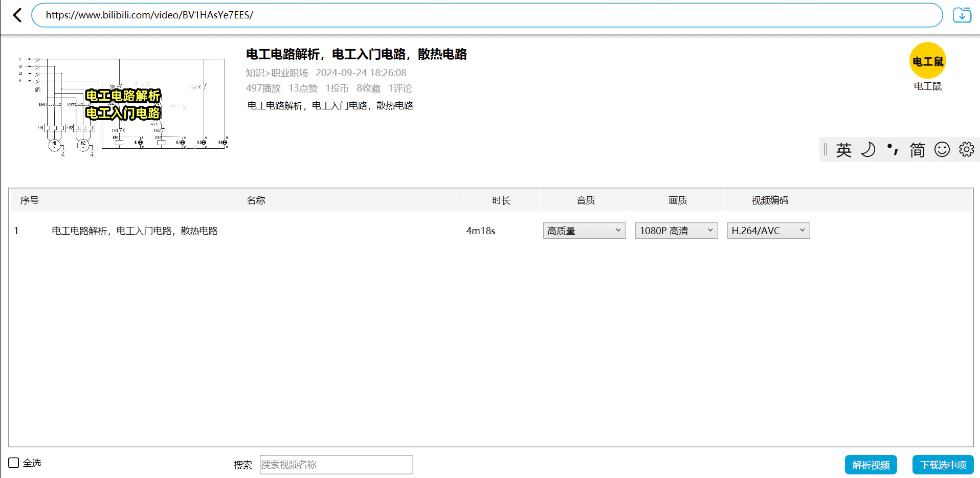Viewport: 980px width, 478px height.
Task: Click the back arrow icon
Action: point(17,15)
